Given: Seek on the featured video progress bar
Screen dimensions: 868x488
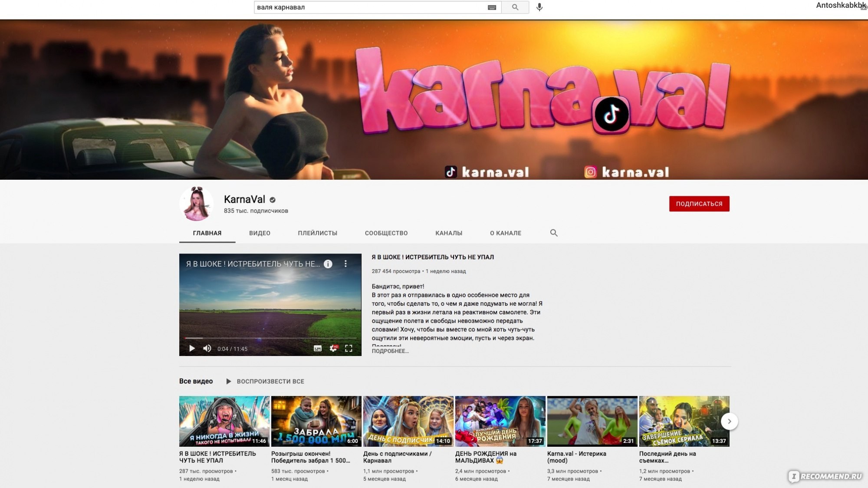Looking at the screenshot, I should pos(270,338).
